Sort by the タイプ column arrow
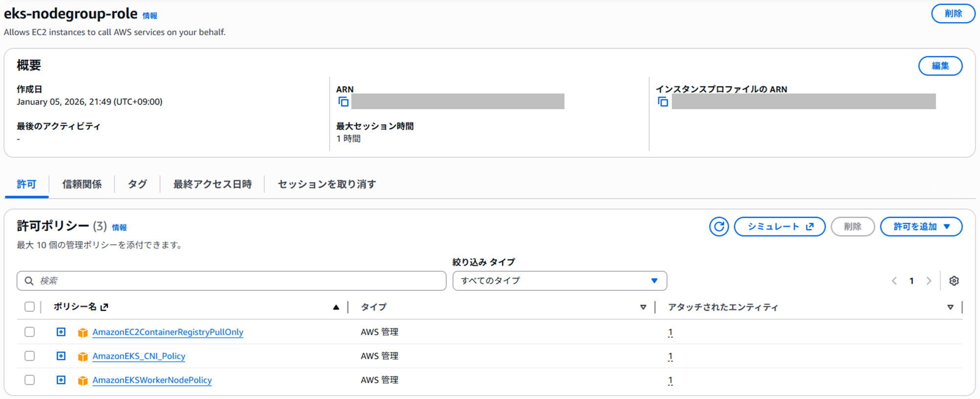 643,307
